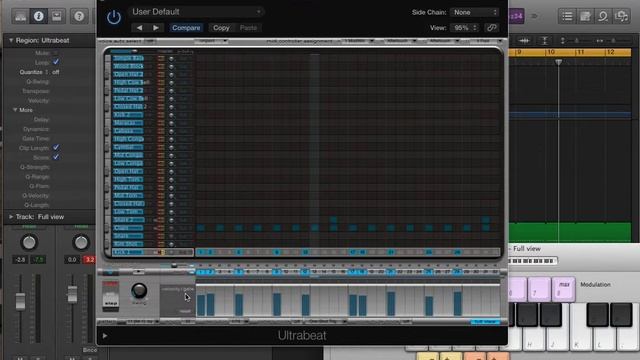Screen dimensions: 640x360
Task: Select the High Conga drum voice
Action: 128,139
